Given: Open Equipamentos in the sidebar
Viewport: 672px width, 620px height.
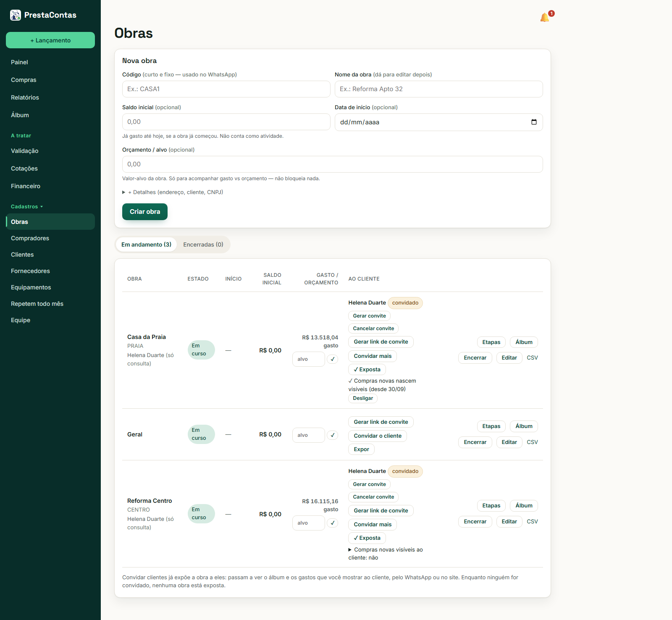Looking at the screenshot, I should click(50, 287).
